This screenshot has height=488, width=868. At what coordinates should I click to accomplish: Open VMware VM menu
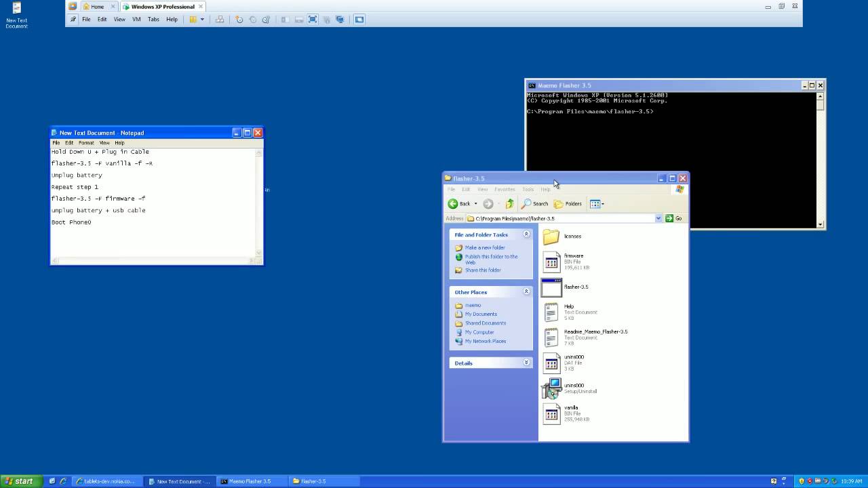[136, 20]
